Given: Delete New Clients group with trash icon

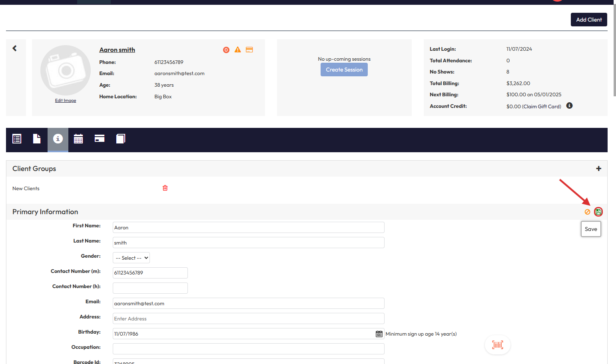Looking at the screenshot, I should coord(165,188).
